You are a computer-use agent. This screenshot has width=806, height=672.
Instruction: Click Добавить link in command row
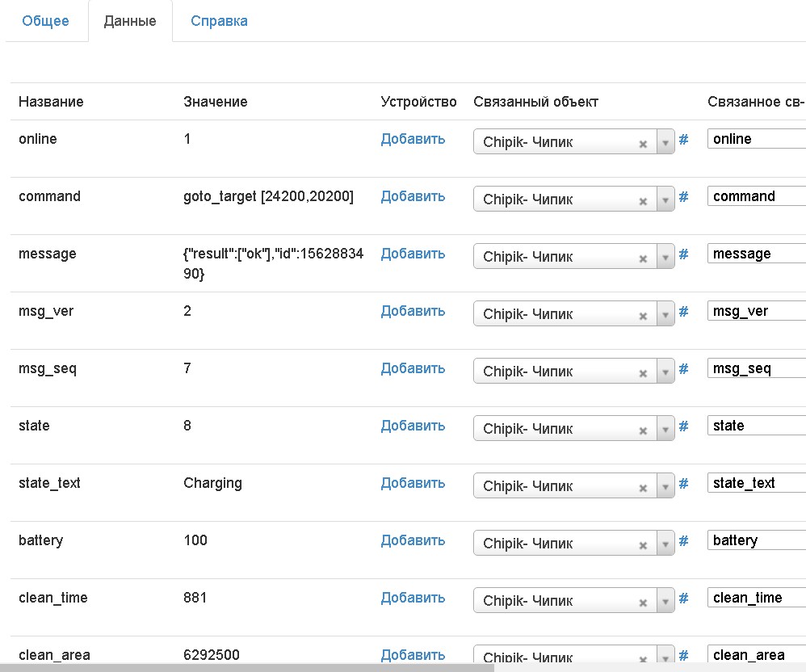(x=413, y=196)
